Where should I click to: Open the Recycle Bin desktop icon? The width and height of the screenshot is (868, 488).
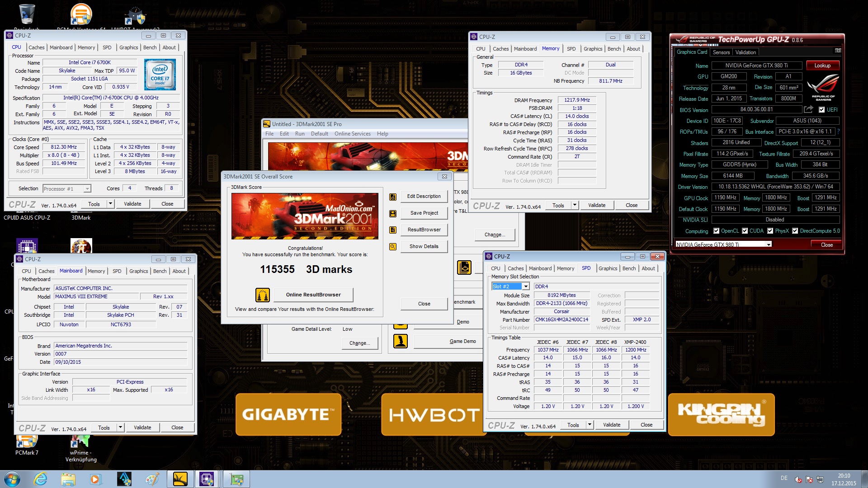pos(27,15)
